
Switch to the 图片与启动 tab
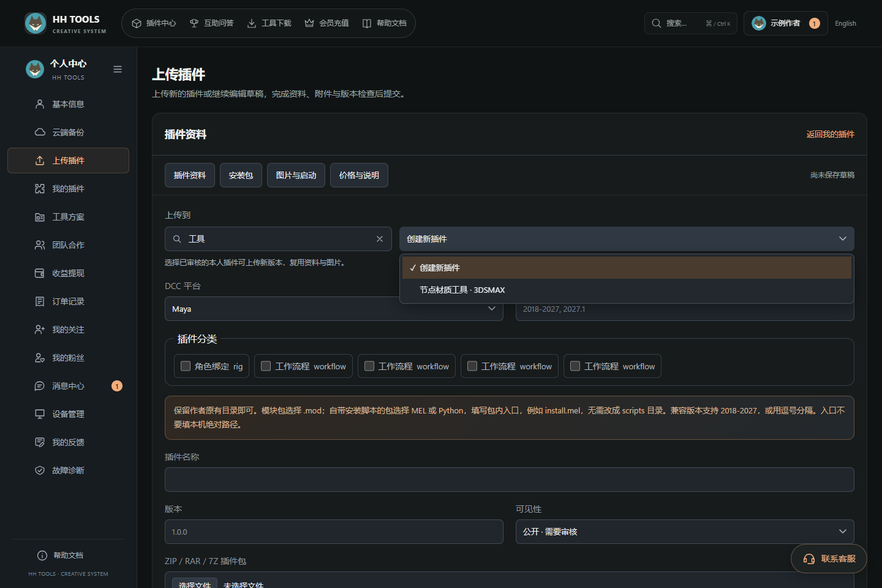(x=296, y=175)
